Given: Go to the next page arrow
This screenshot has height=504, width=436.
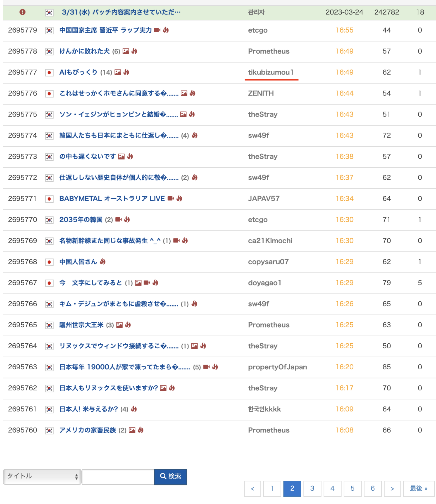Looking at the screenshot, I should coord(392,489).
